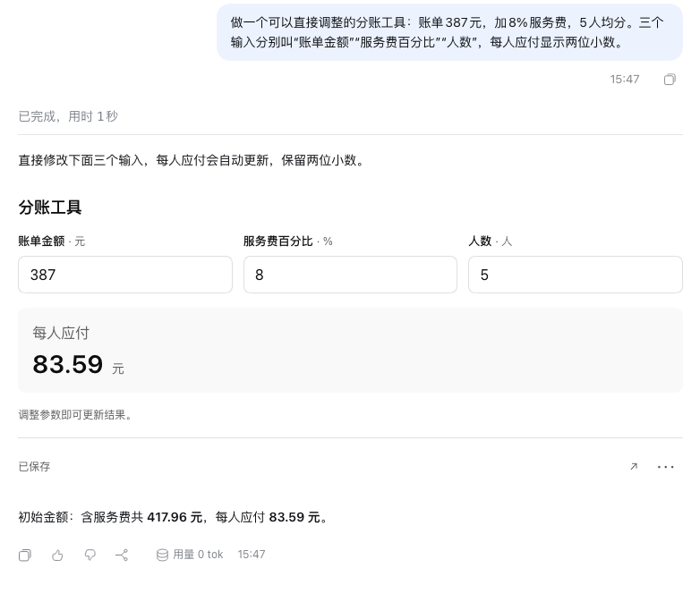Click the 调整参数即可更新结果 hint text
Image resolution: width=700 pixels, height=602 pixels.
tap(75, 415)
